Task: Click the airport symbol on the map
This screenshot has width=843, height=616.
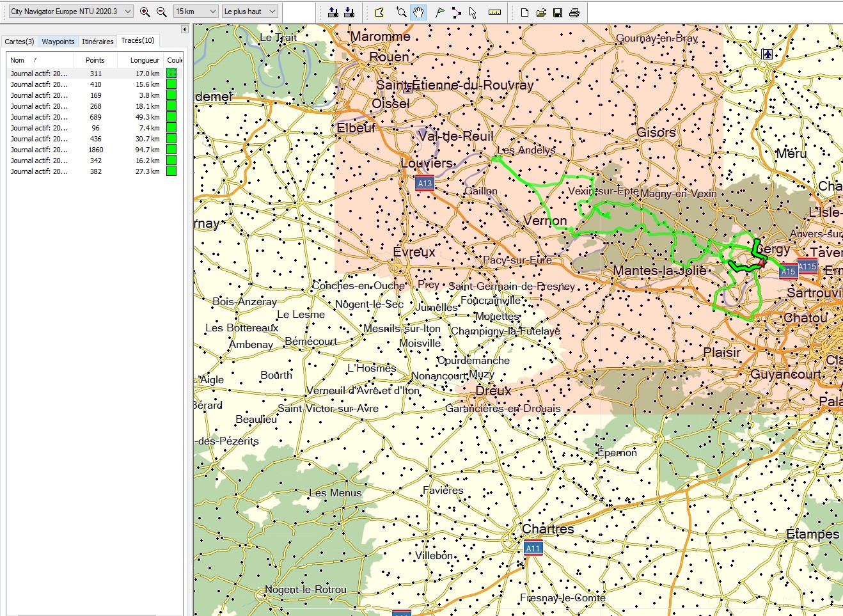Action: [x=768, y=54]
